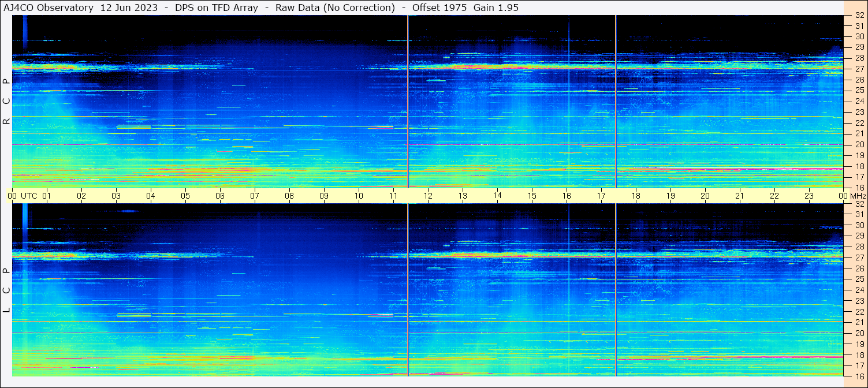Select the 'Gain 1.95' value in header

pos(496,8)
